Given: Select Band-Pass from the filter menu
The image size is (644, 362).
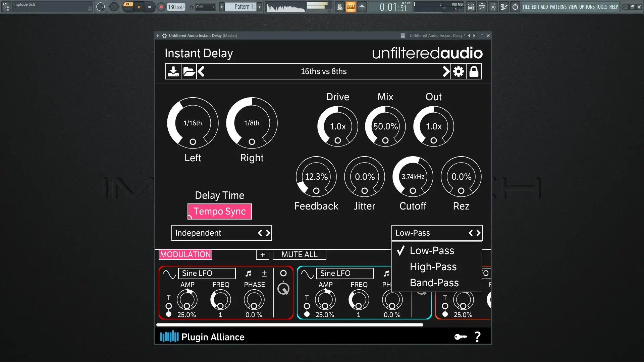Looking at the screenshot, I should 434,283.
